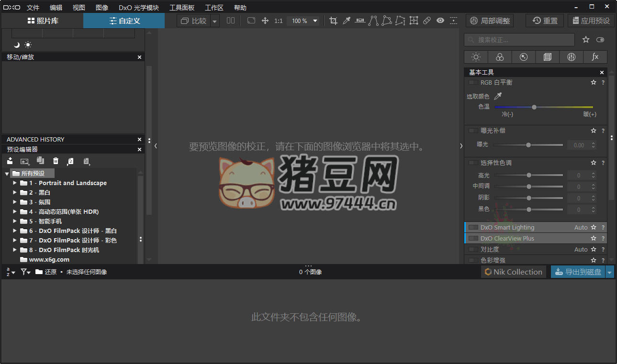Click the Nik Collection button

[513, 272]
